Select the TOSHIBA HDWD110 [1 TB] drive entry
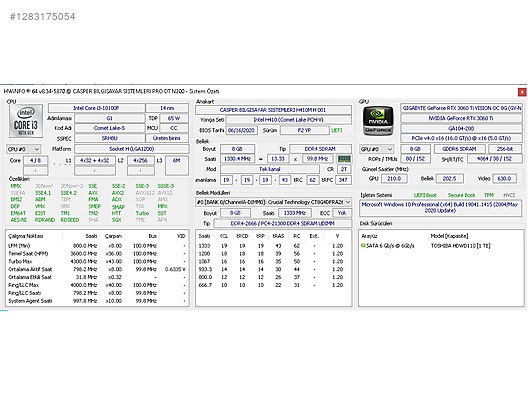The height and width of the screenshot is (396, 528). coord(460,246)
